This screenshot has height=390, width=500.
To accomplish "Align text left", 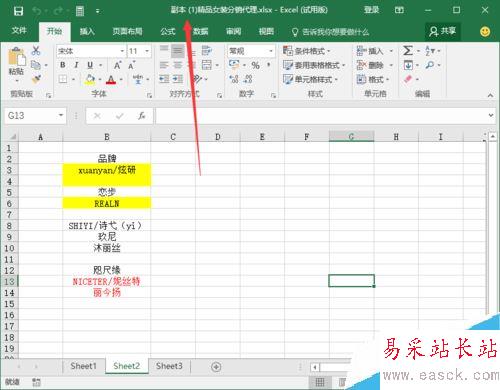I will 164,65.
